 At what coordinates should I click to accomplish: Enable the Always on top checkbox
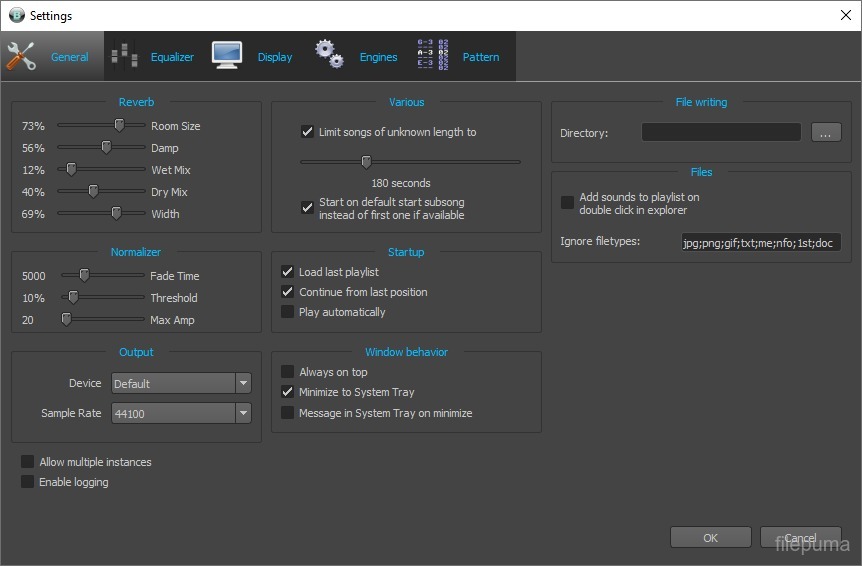point(288,372)
